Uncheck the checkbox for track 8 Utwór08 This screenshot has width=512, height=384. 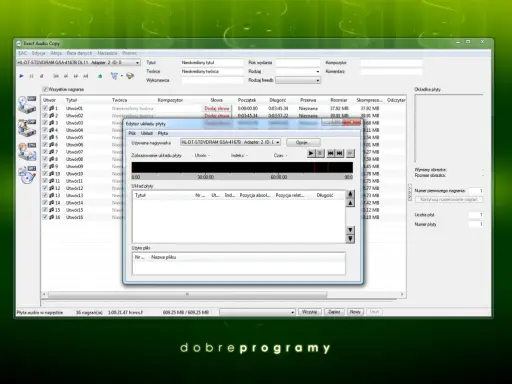pos(45,159)
